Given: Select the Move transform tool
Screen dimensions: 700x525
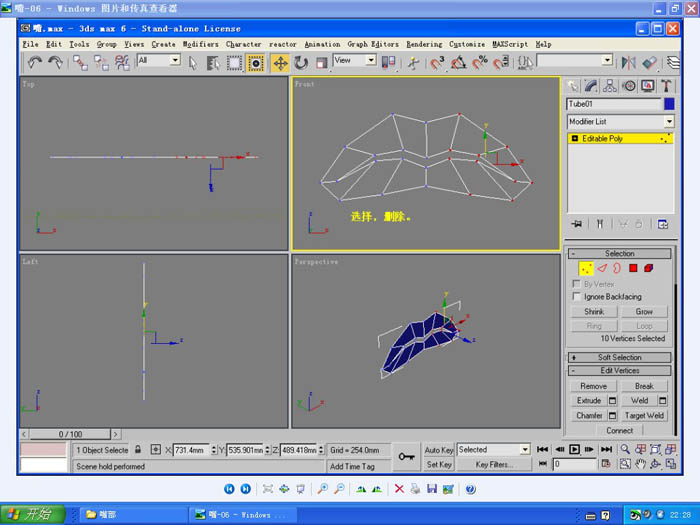Looking at the screenshot, I should (280, 62).
